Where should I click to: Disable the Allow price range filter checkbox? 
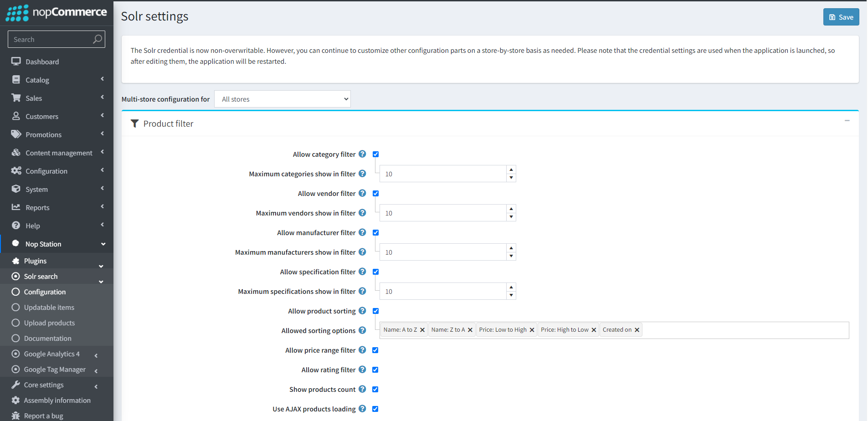pyautogui.click(x=375, y=350)
